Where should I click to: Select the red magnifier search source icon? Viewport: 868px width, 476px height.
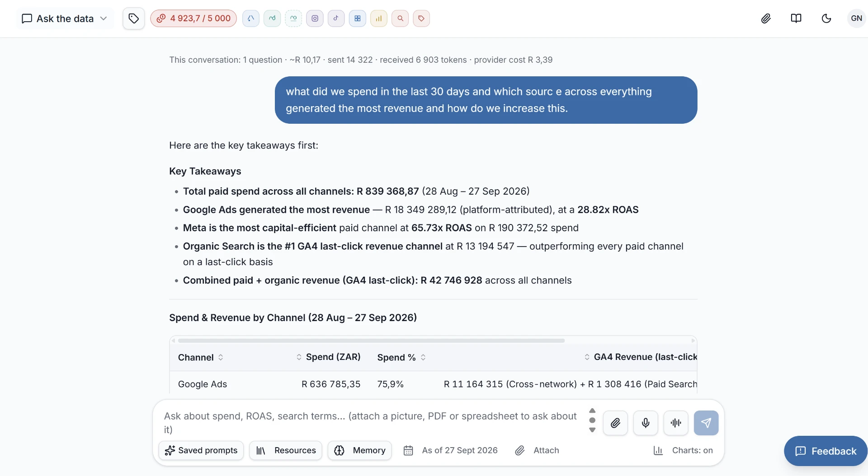[x=400, y=19]
